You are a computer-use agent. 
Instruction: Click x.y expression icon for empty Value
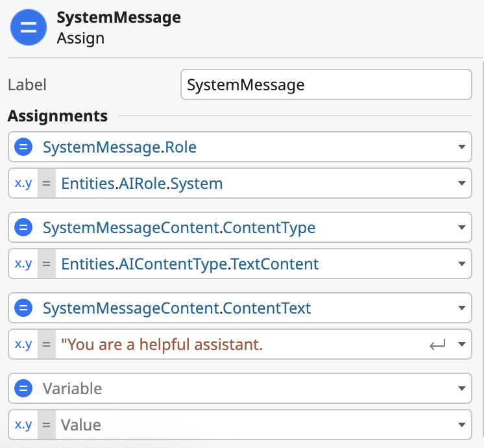point(23,425)
